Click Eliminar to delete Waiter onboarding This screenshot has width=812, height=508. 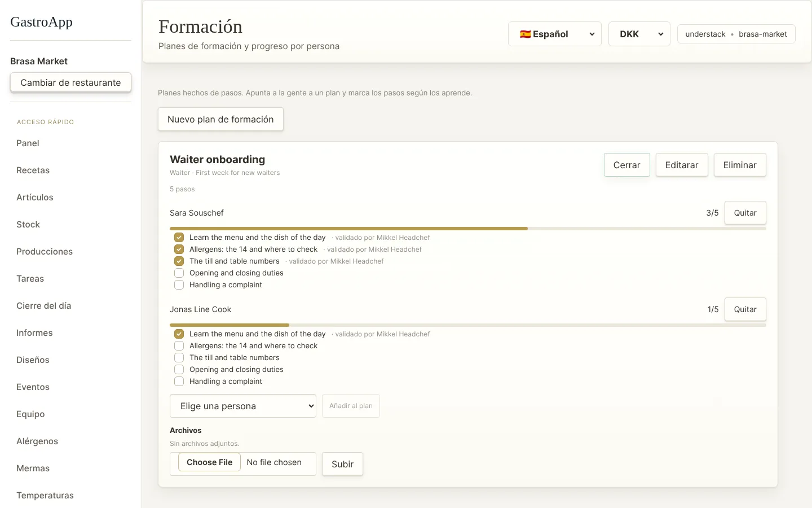pyautogui.click(x=740, y=165)
